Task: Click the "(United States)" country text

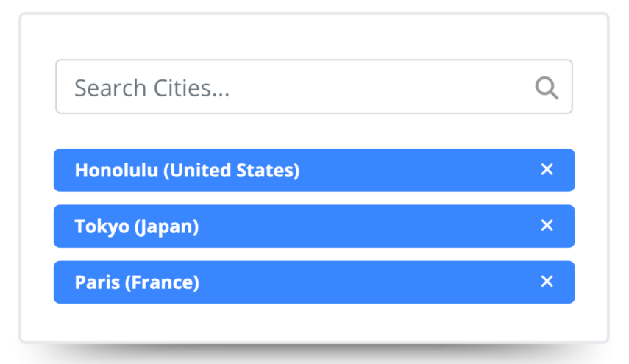Action: 231,171
